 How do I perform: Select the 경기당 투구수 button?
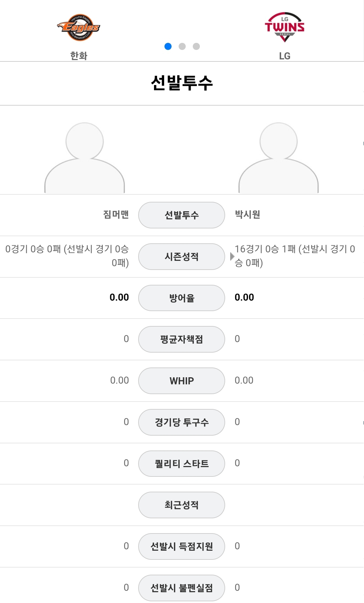click(x=182, y=422)
